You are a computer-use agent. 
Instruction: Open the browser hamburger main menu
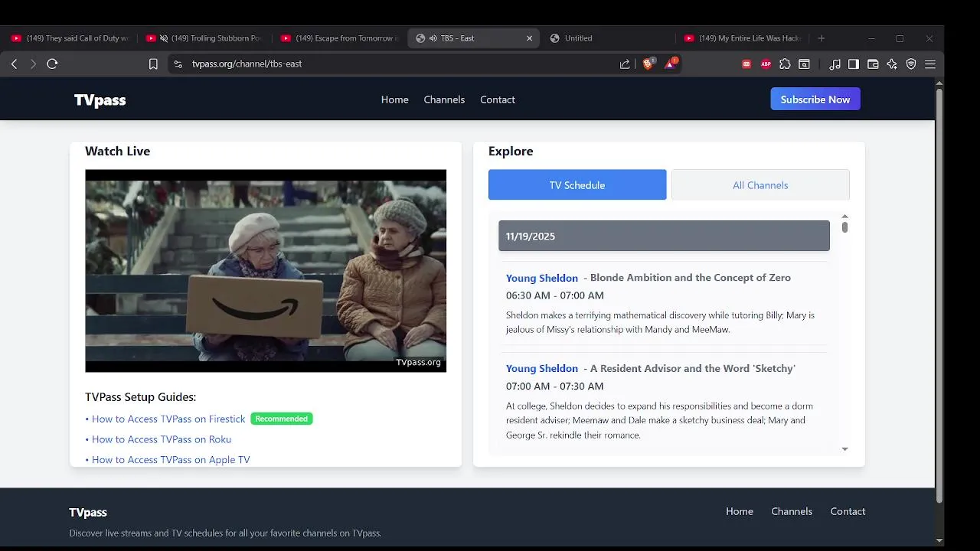(930, 64)
